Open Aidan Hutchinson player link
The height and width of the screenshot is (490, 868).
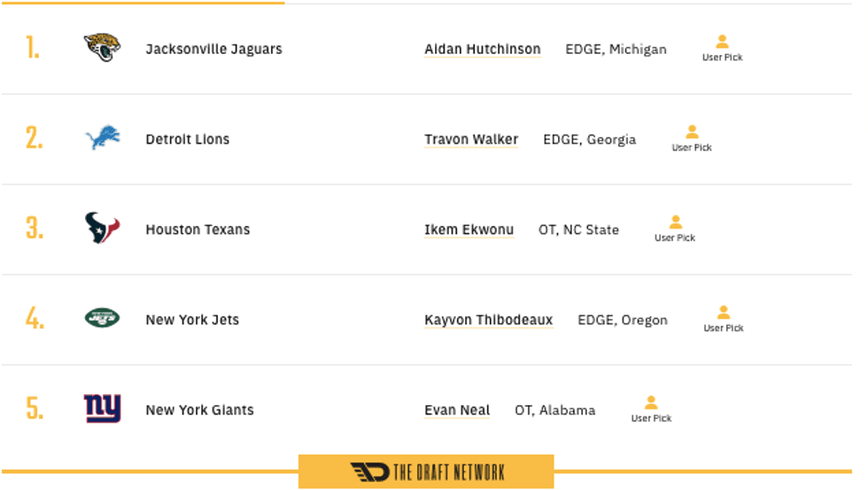(x=482, y=50)
